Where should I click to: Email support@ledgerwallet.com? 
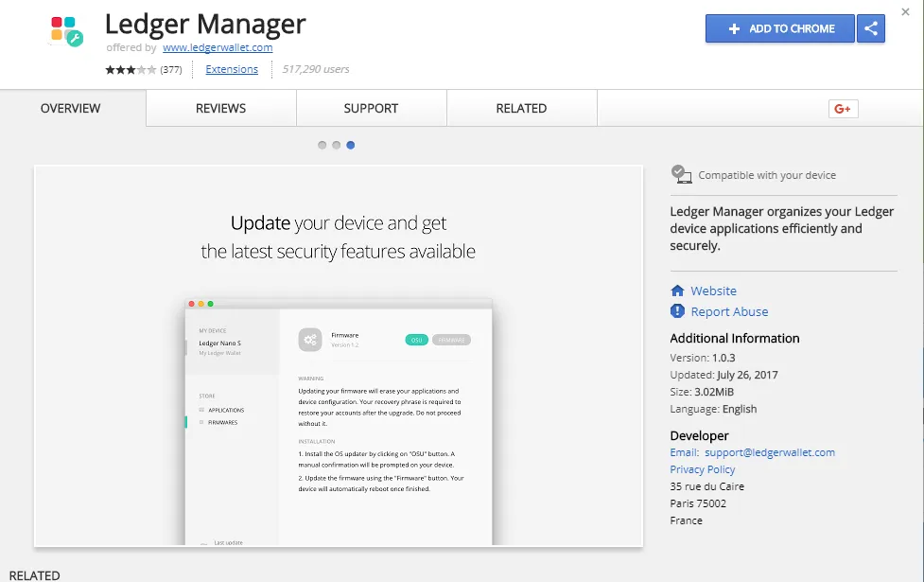point(770,452)
